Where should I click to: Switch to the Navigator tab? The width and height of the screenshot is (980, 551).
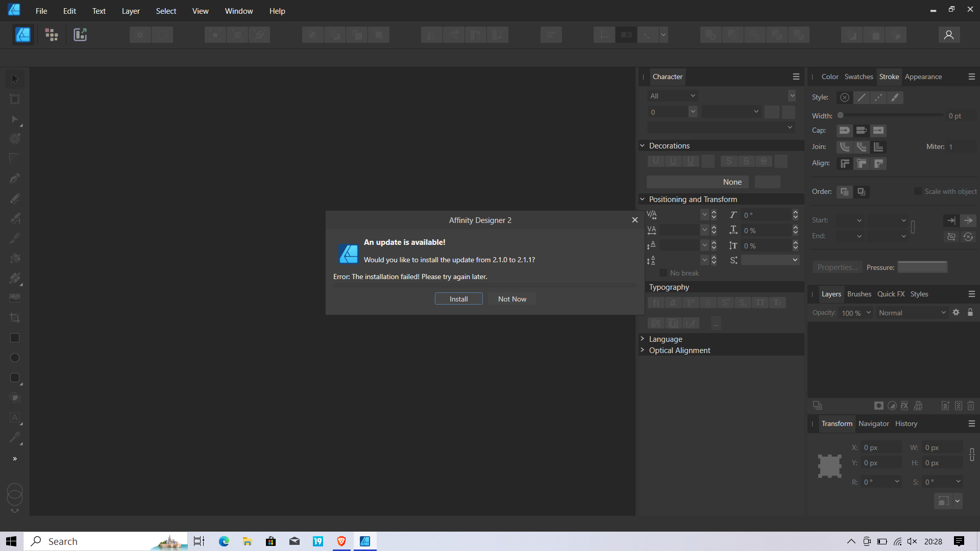point(873,423)
